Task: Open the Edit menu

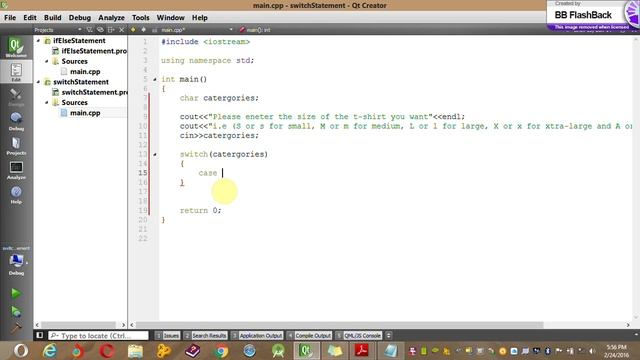Action: pos(30,18)
